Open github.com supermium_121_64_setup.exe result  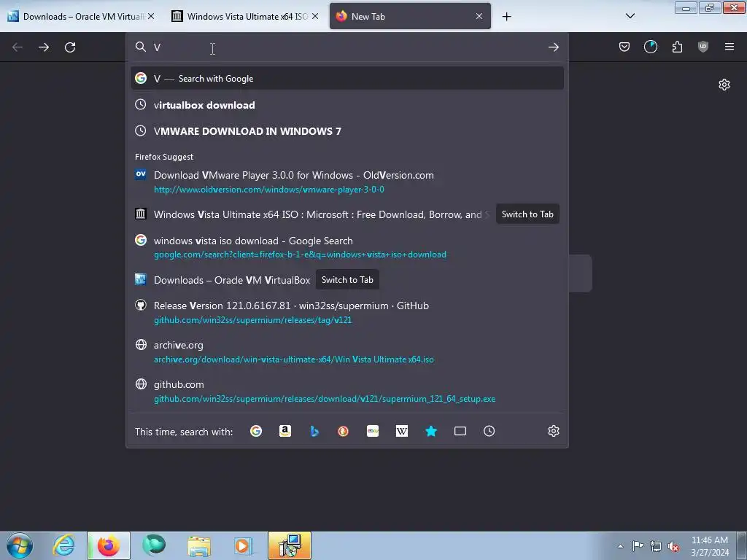point(347,392)
